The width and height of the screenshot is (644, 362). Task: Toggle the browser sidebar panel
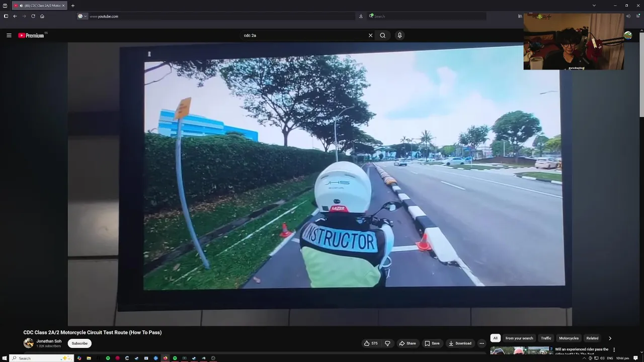pos(6,16)
